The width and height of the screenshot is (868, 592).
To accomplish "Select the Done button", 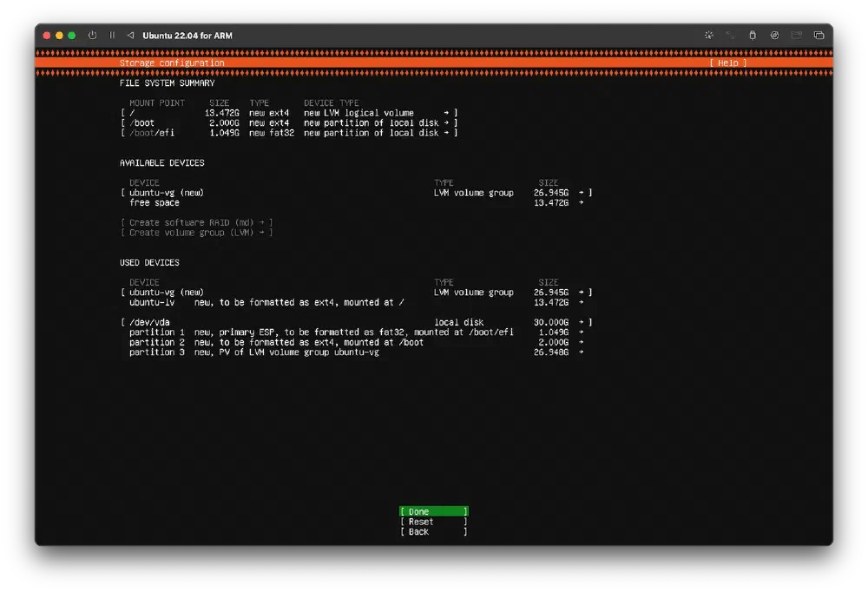I will click(x=432, y=511).
